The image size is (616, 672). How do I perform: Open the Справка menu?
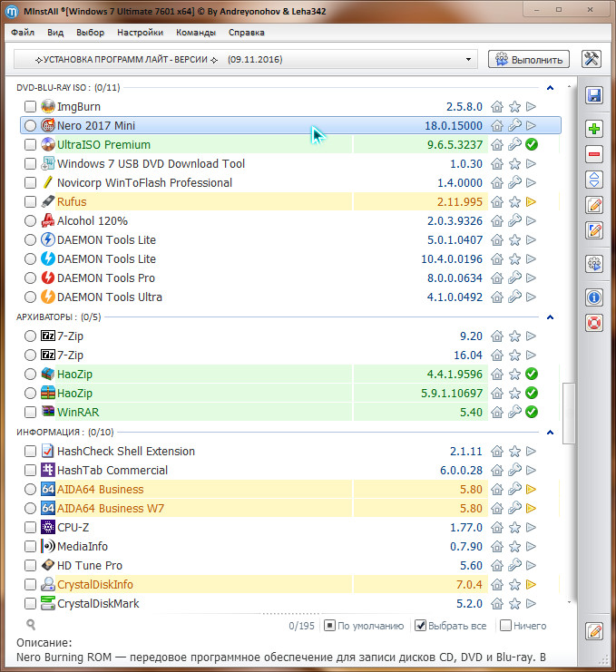coord(246,32)
